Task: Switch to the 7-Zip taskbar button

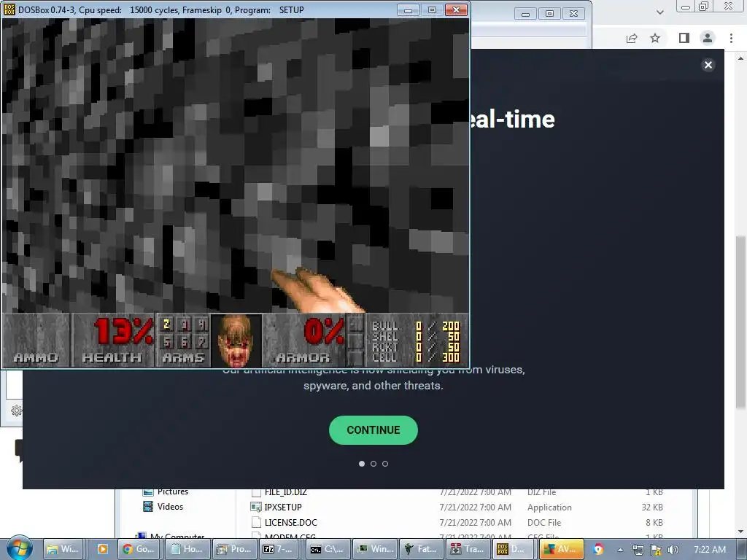Action: click(279, 549)
